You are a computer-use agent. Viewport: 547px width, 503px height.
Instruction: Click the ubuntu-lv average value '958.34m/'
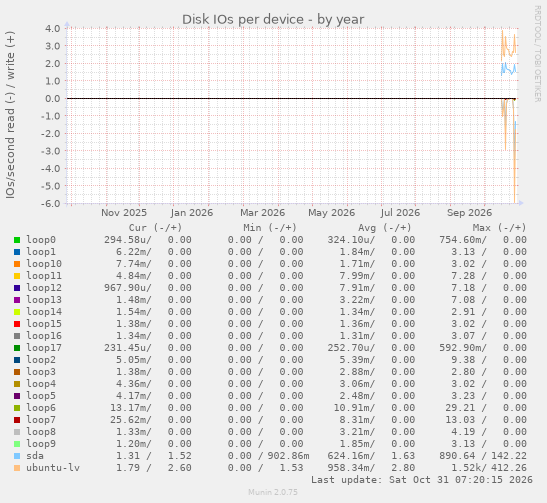point(351,468)
